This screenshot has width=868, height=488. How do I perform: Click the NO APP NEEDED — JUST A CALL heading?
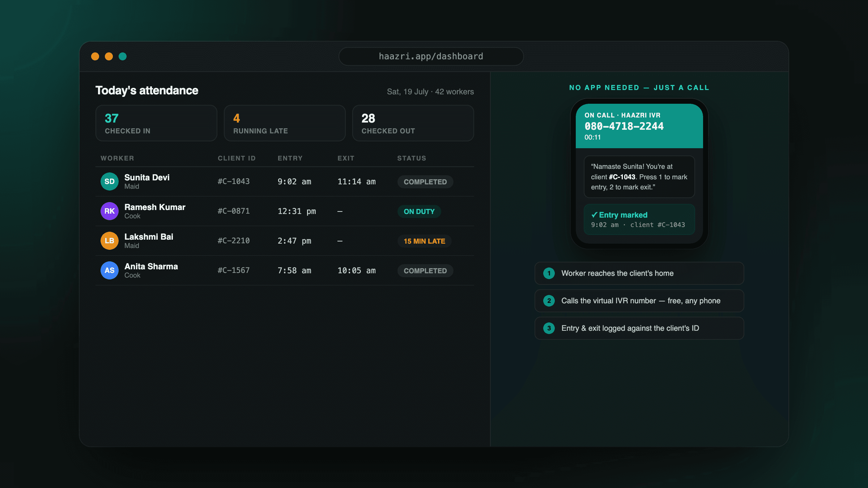[x=639, y=88]
